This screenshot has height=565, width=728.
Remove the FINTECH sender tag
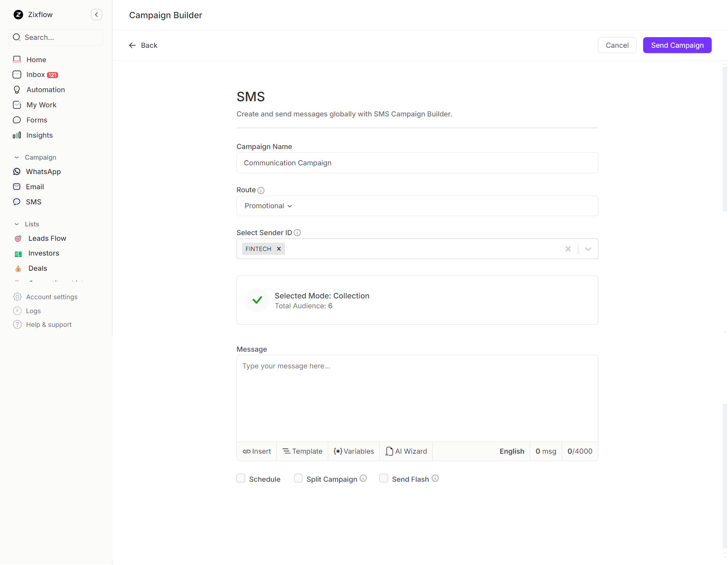pos(279,249)
